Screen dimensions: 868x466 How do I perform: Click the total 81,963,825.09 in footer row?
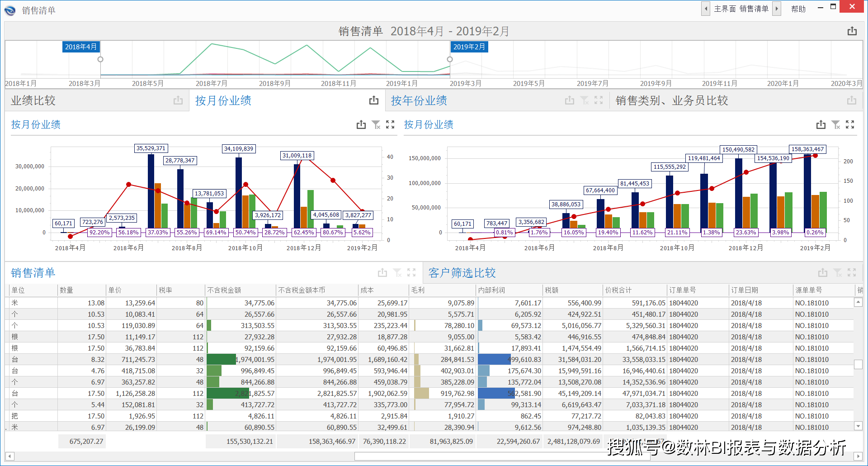click(x=443, y=441)
